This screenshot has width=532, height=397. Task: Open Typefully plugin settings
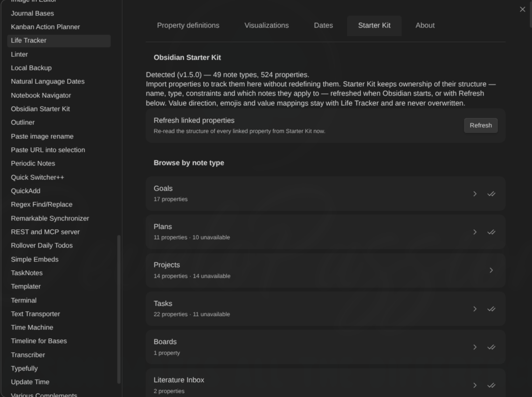[59, 369]
